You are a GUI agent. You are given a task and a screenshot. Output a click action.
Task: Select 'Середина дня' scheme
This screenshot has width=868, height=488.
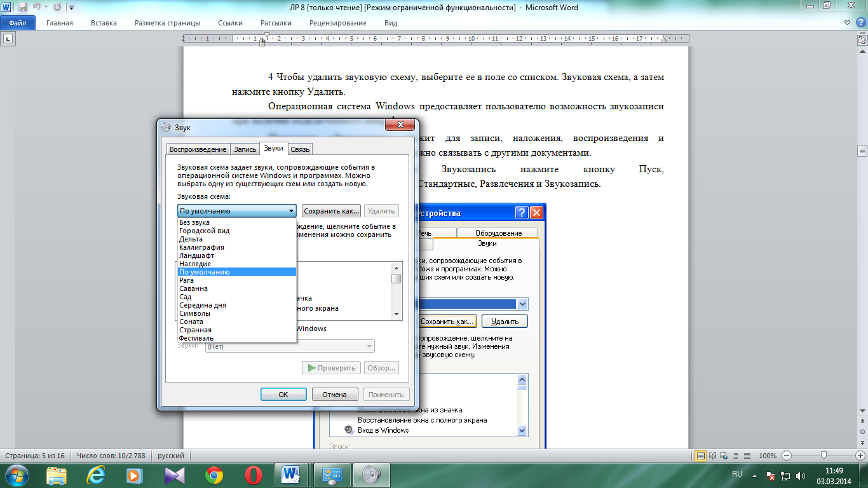[237, 305]
